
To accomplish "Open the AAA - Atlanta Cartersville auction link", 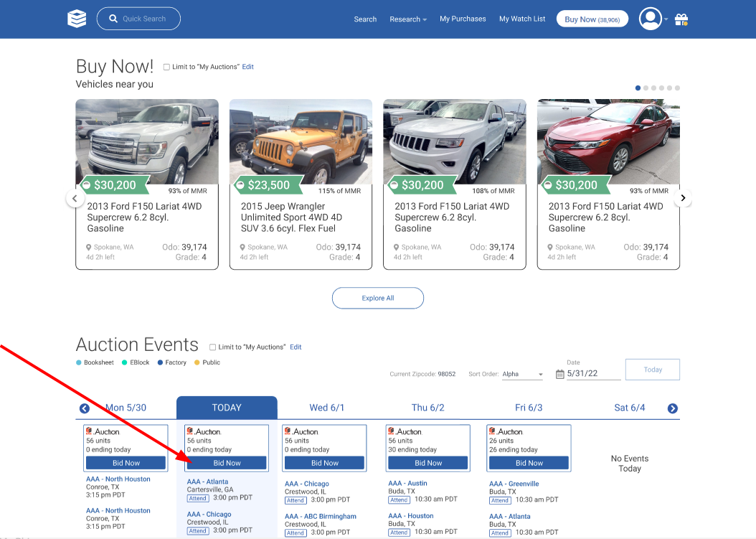I will point(207,482).
